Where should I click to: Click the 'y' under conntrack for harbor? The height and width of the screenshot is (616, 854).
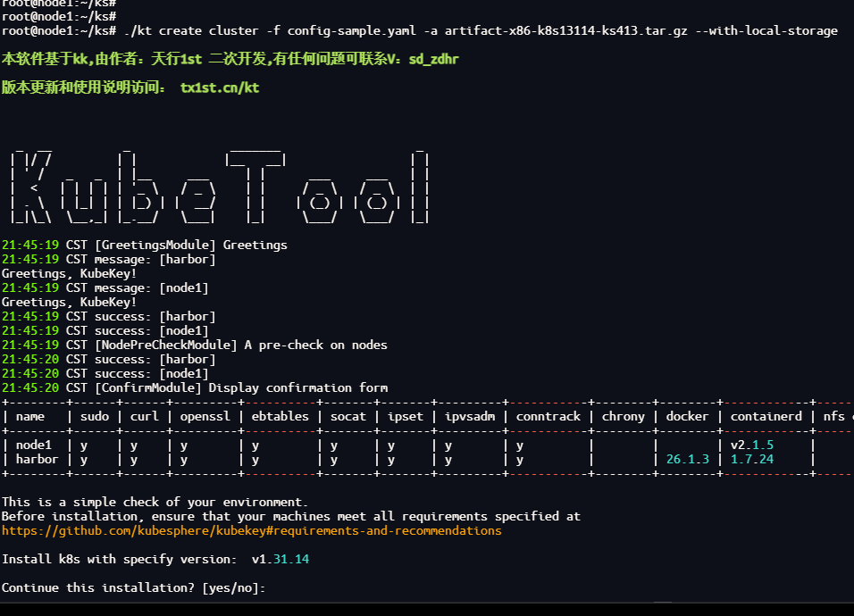click(520, 460)
